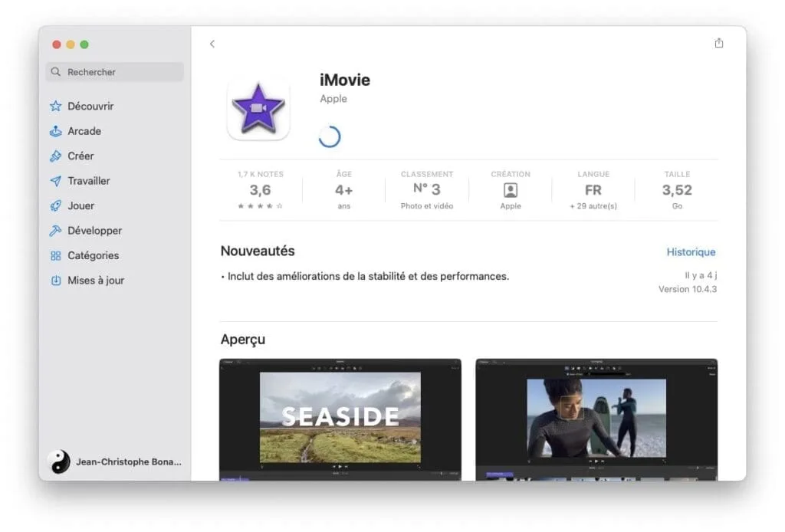Click the Catégories grid icon

pos(55,256)
